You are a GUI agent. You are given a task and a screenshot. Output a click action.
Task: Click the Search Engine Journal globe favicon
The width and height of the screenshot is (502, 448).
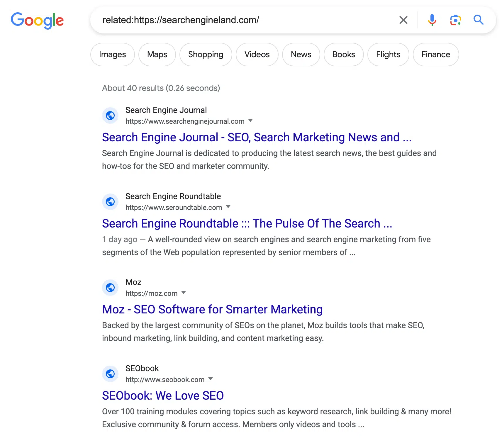110,116
